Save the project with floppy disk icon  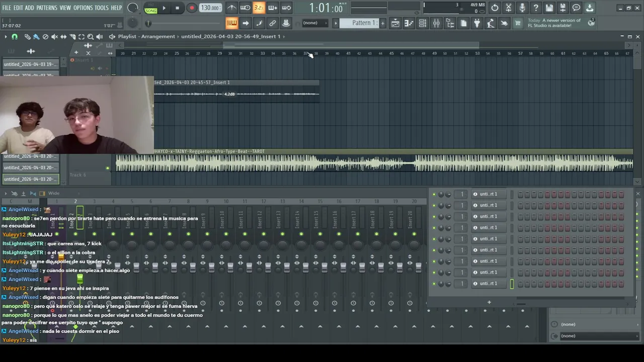click(549, 8)
